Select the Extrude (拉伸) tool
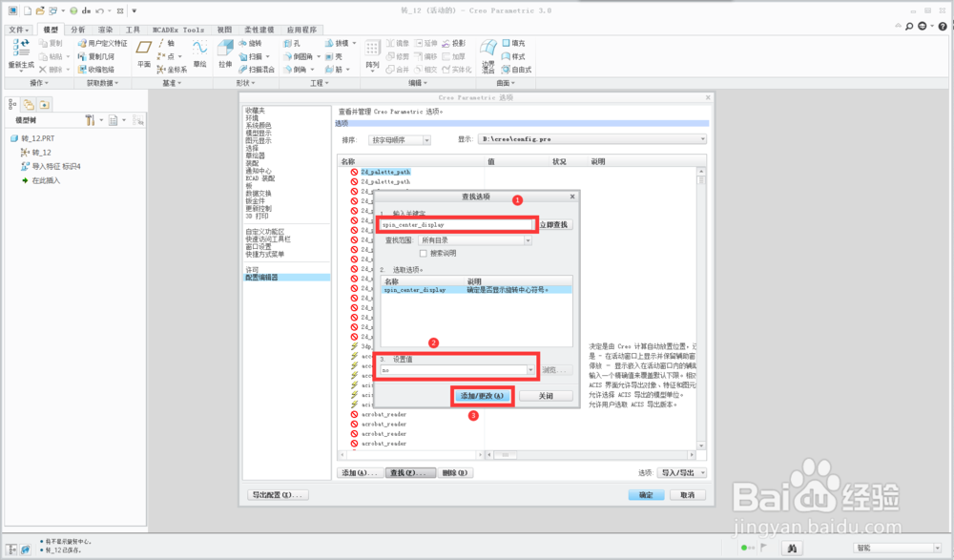 click(225, 52)
